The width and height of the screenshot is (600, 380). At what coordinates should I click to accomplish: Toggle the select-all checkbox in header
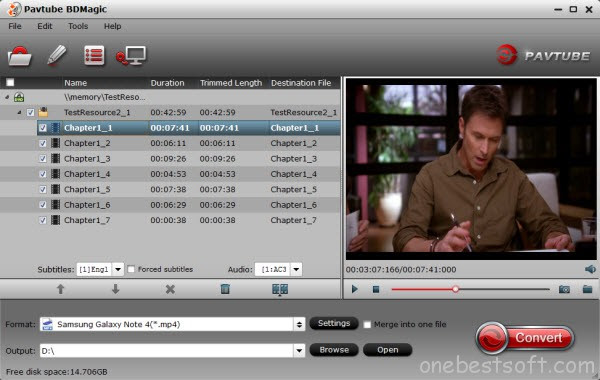tap(10, 83)
